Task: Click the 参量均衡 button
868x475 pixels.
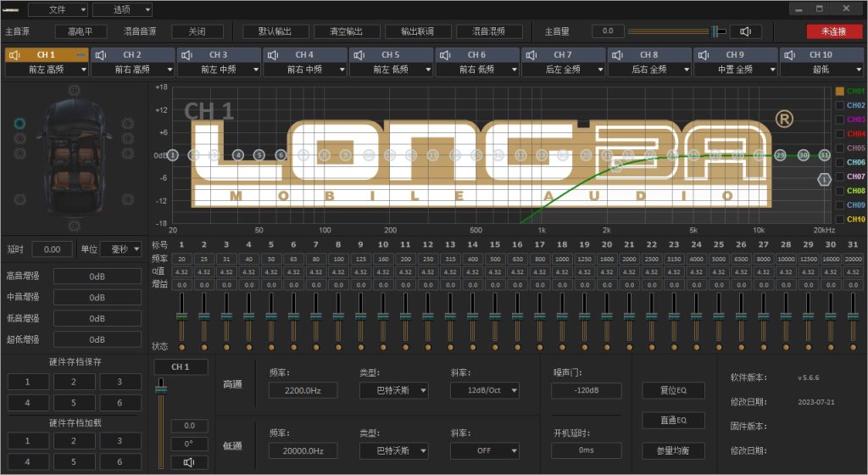Action: click(x=673, y=450)
